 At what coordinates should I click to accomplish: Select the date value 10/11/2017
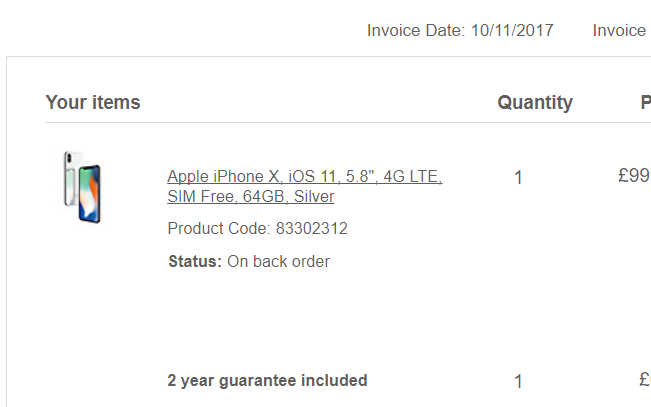pos(517,30)
